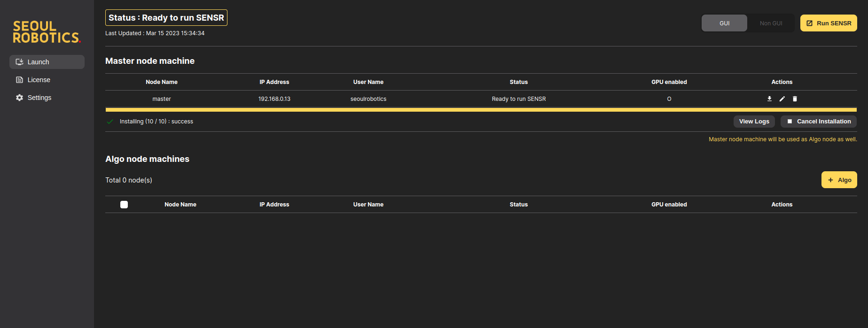The width and height of the screenshot is (868, 328).
Task: Click the GPU enabled O value
Action: (x=669, y=99)
